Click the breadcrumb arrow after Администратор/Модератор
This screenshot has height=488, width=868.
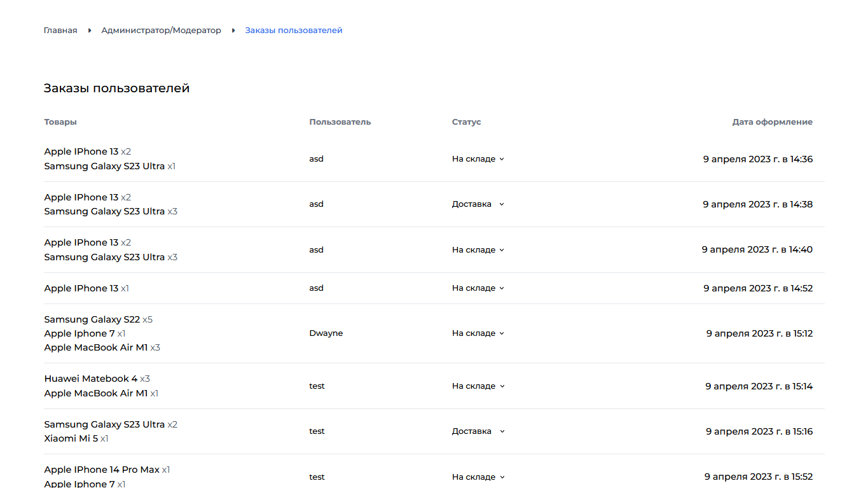tap(233, 30)
